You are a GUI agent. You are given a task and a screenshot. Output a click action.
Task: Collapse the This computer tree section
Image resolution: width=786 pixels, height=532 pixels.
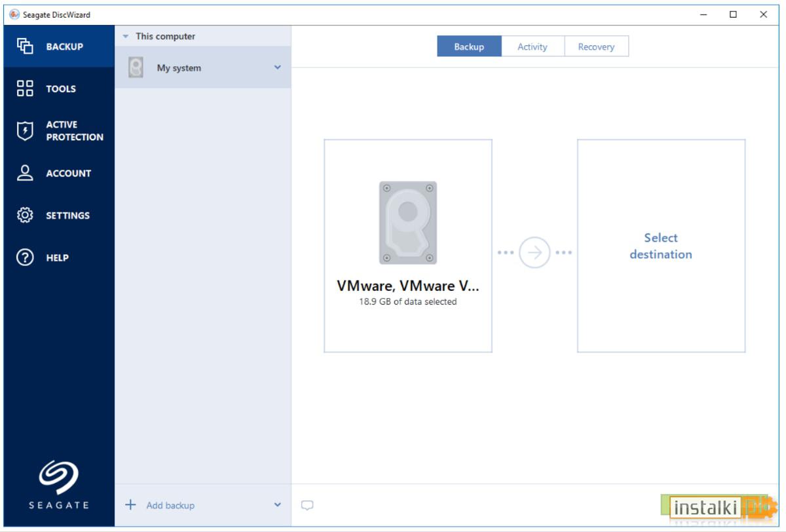(126, 37)
